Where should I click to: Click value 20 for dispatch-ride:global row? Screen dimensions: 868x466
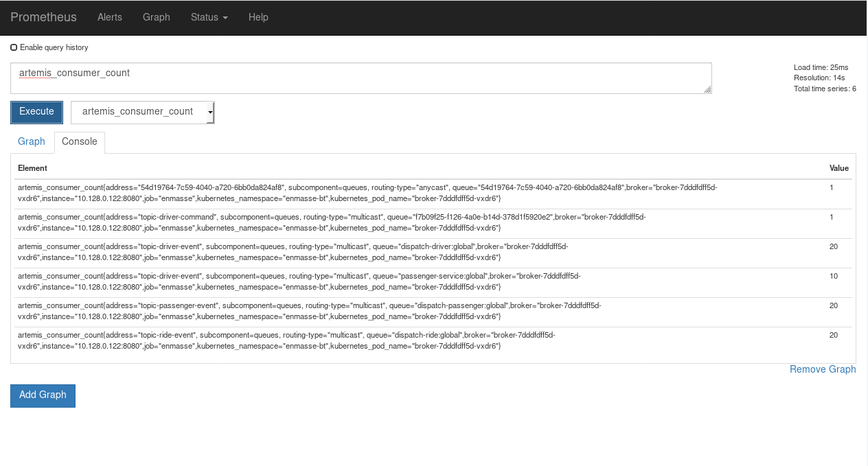(x=834, y=335)
